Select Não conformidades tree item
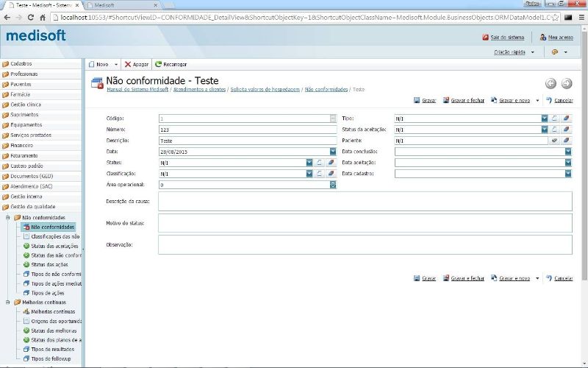This screenshot has width=588, height=368. [49, 227]
